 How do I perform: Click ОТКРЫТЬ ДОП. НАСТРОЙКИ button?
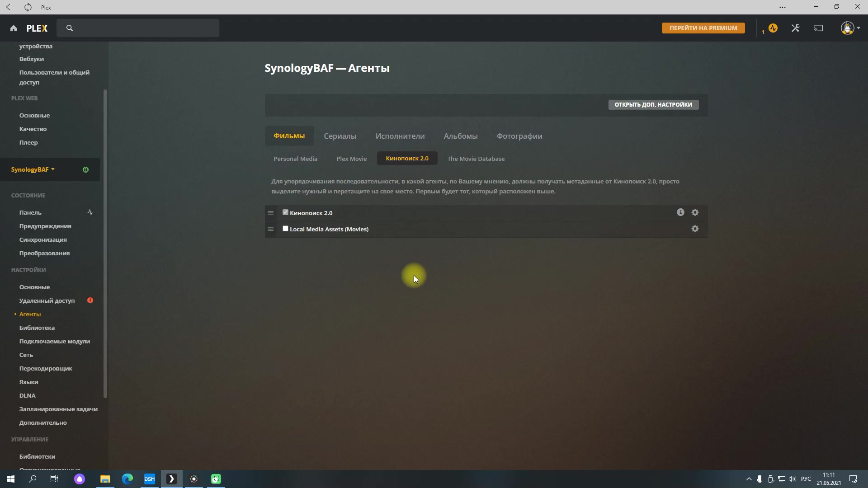click(x=653, y=105)
